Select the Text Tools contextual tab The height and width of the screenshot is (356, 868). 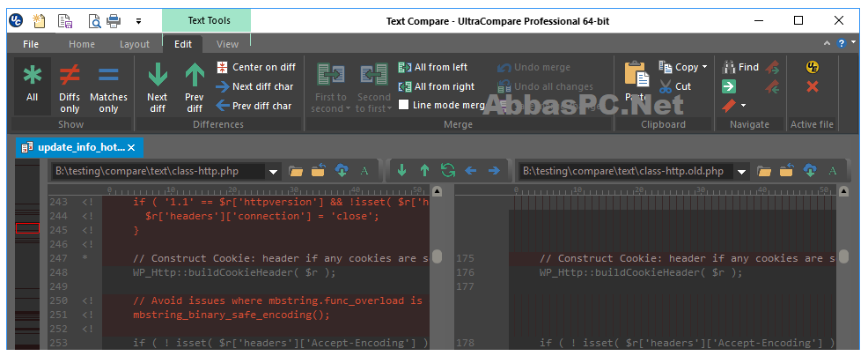pyautogui.click(x=207, y=20)
